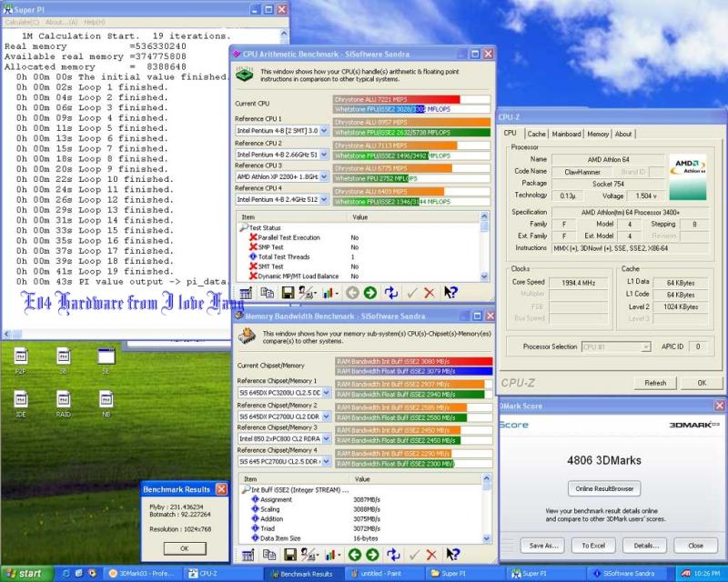Click To Excel button in 3DMark Score
The image size is (728, 582).
coord(593,546)
